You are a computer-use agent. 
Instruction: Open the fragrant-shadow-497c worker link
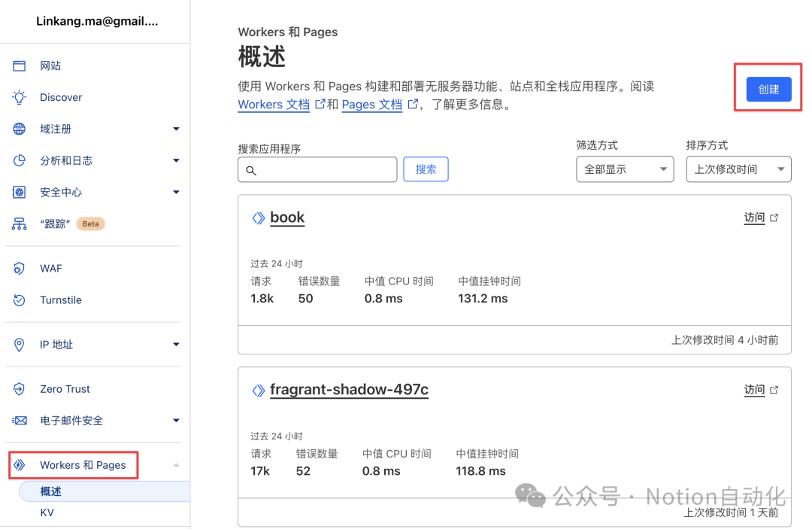click(349, 390)
